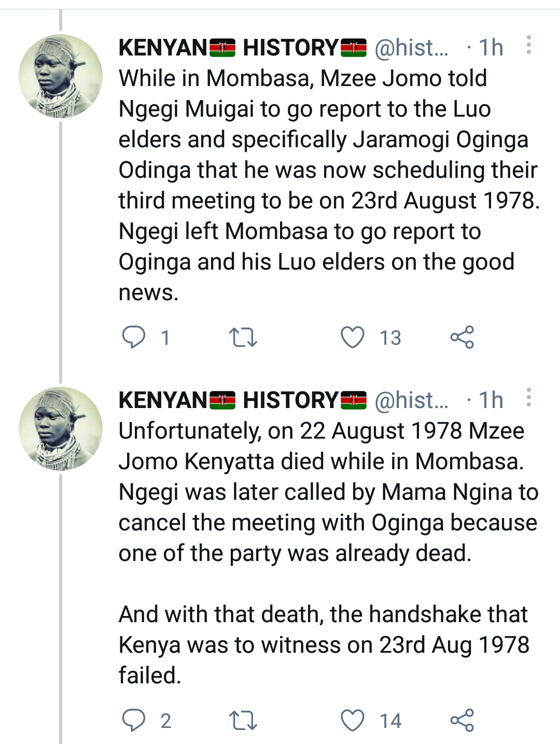Screen dimensions: 560x744
Task: Reply to the Kenyatta death tweet
Action: pyautogui.click(x=134, y=720)
